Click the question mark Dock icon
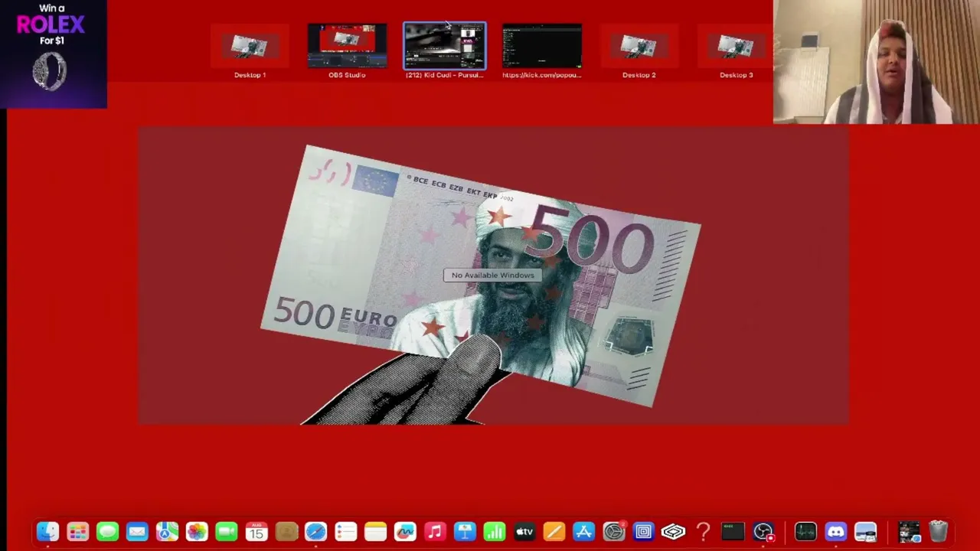The width and height of the screenshot is (980, 551). click(x=703, y=531)
